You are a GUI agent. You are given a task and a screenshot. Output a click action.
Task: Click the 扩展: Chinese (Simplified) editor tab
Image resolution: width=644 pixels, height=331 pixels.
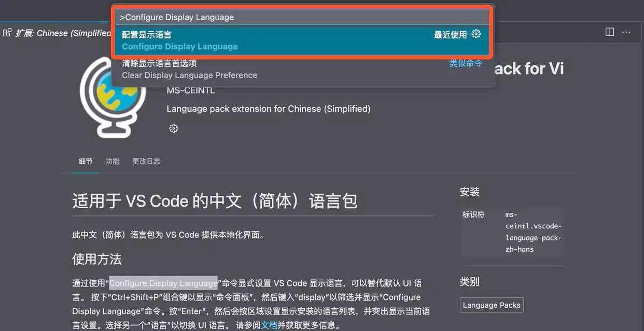[57, 32]
